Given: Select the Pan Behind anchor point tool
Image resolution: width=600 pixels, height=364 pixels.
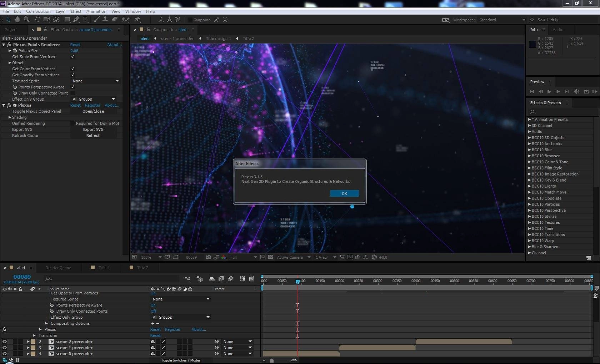Looking at the screenshot, I should pos(56,19).
